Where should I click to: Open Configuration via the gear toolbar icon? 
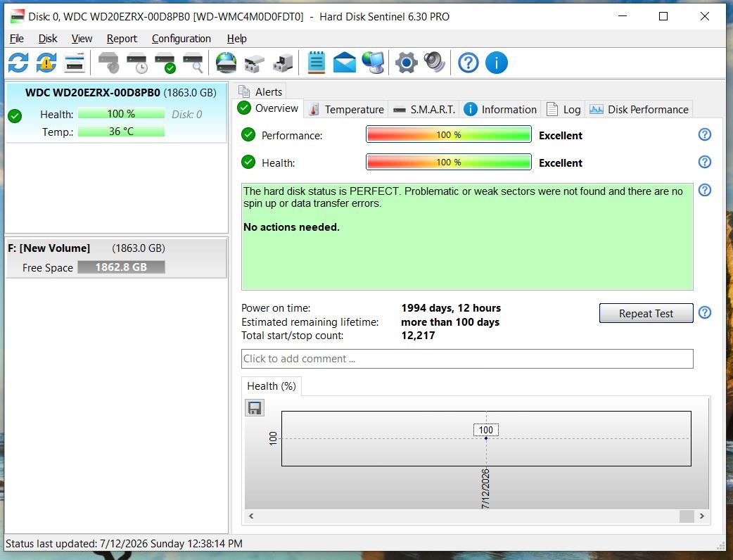(x=406, y=63)
